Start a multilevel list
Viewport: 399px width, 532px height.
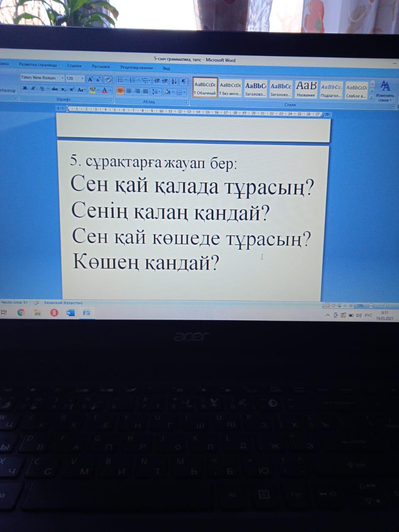tap(145, 80)
